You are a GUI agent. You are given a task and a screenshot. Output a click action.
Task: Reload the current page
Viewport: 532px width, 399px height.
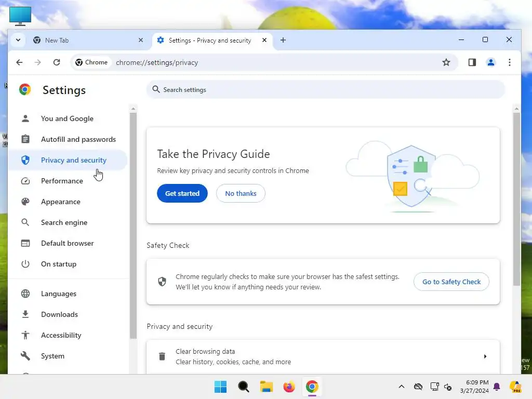tap(57, 62)
